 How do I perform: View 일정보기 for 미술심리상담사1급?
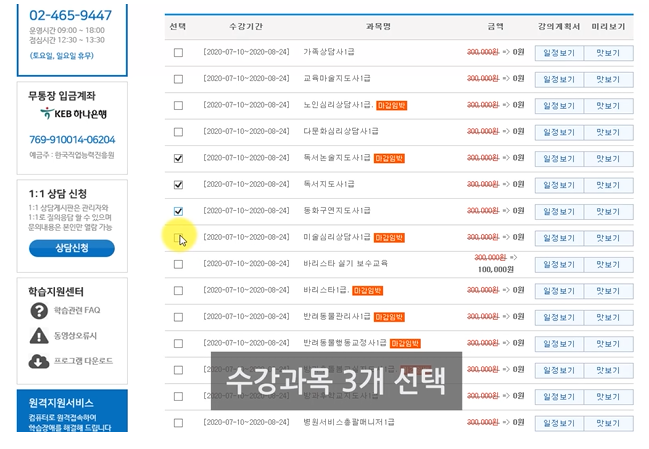click(x=559, y=238)
